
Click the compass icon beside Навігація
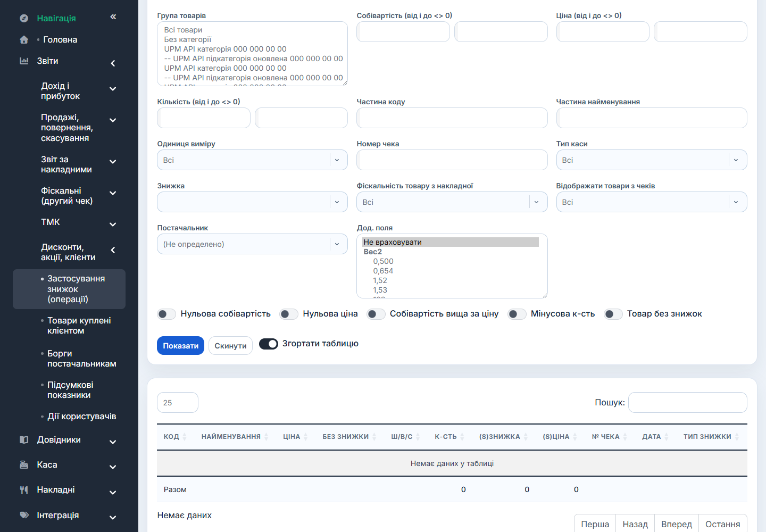[x=24, y=18]
